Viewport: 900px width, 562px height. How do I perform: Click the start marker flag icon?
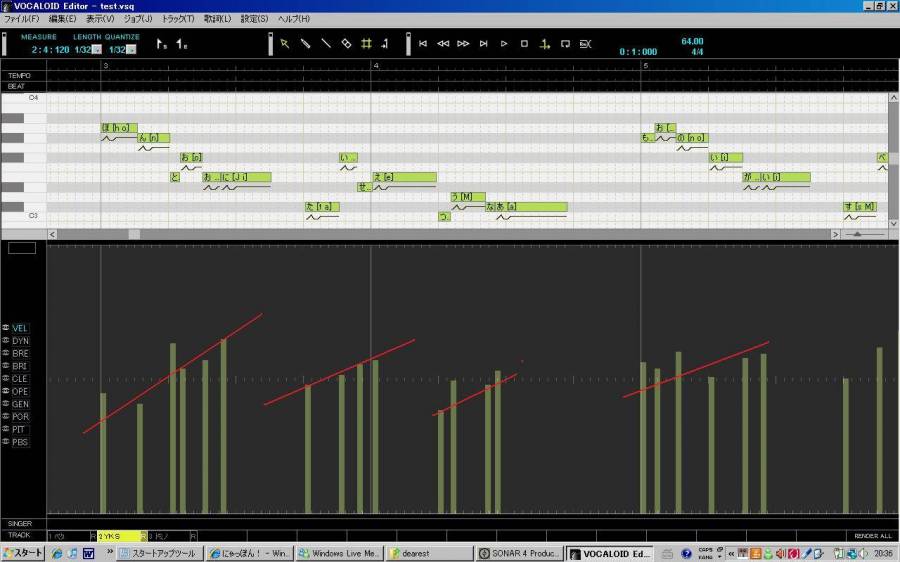point(162,44)
